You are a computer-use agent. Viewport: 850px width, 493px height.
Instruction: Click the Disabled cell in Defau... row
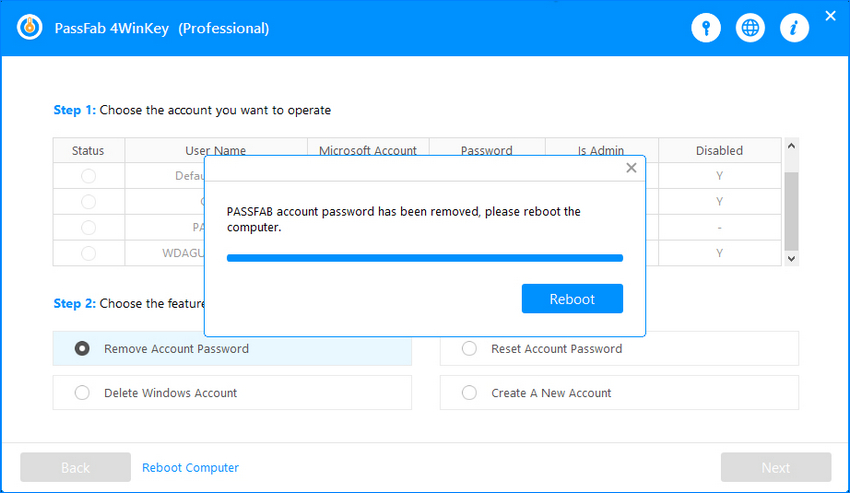719,176
